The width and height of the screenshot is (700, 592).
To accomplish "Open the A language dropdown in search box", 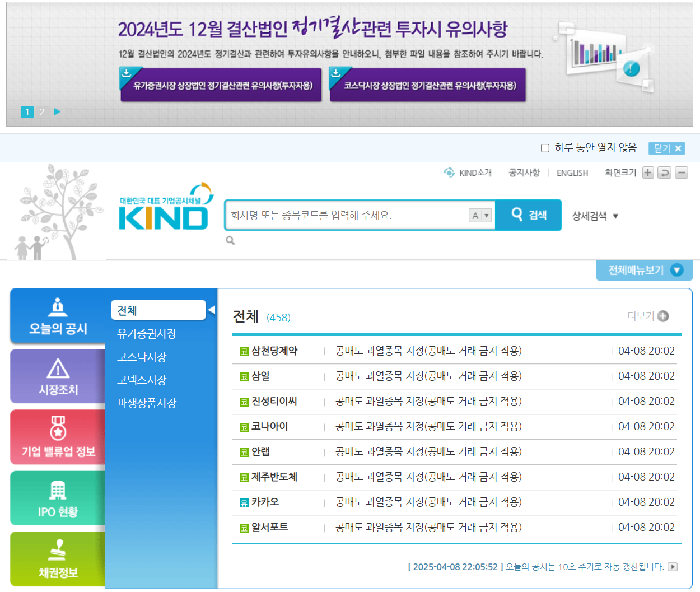I will click(x=480, y=215).
